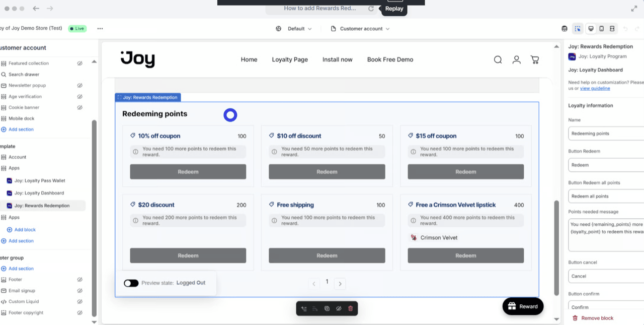The width and height of the screenshot is (644, 325).
Task: Toggle the inspector selection tool icon
Action: [578, 29]
